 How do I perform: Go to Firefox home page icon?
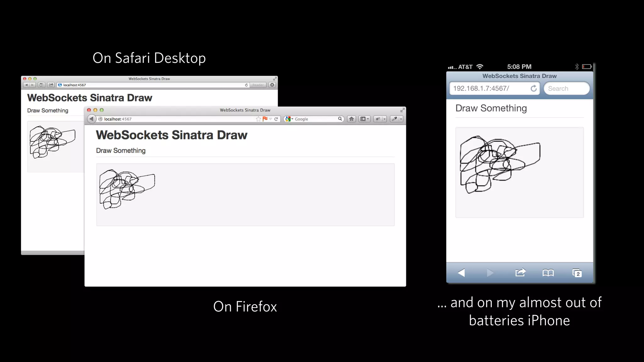pos(352,119)
